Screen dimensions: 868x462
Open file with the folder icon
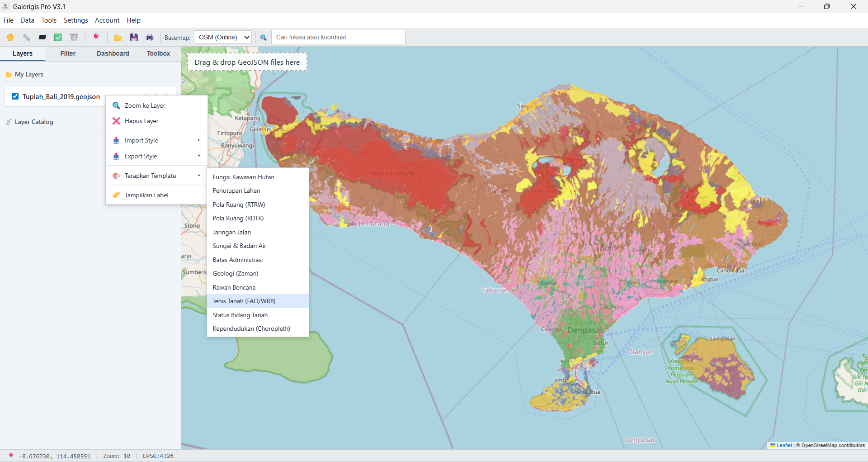coord(118,38)
